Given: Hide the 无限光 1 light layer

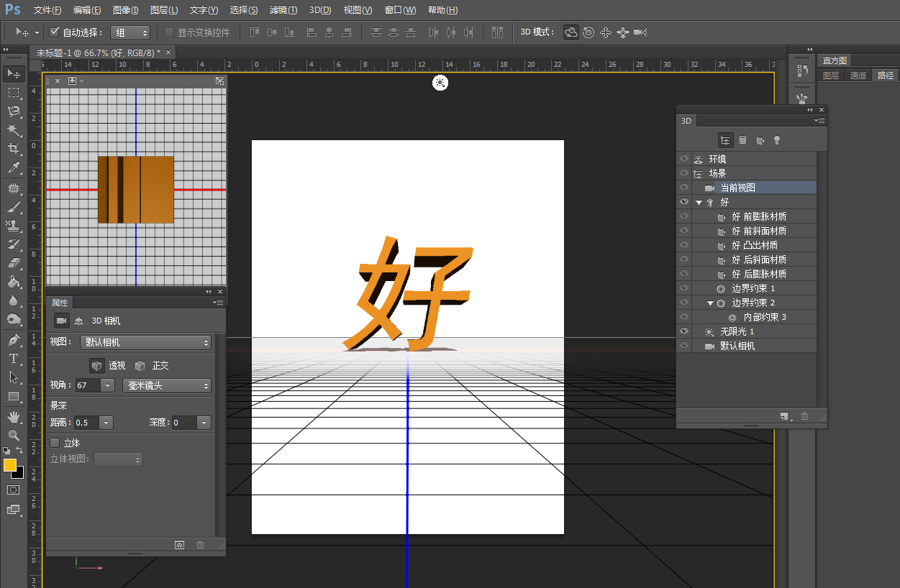Looking at the screenshot, I should coord(684,331).
